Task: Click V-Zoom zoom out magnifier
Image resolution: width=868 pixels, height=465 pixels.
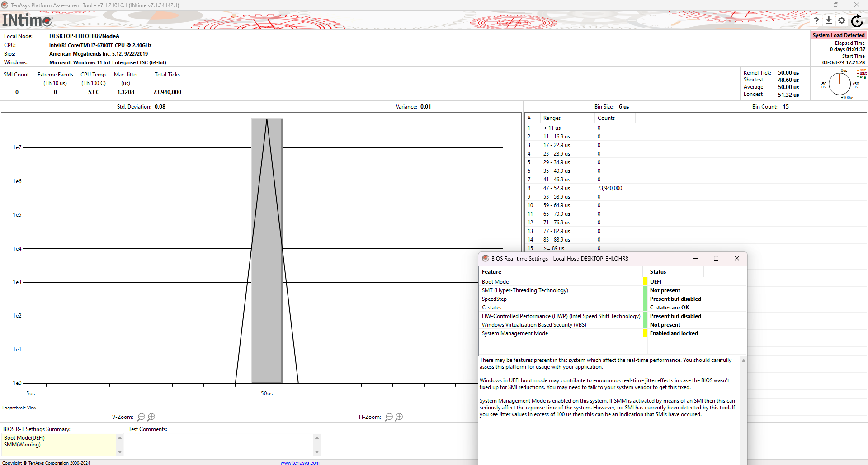Action: pyautogui.click(x=142, y=417)
